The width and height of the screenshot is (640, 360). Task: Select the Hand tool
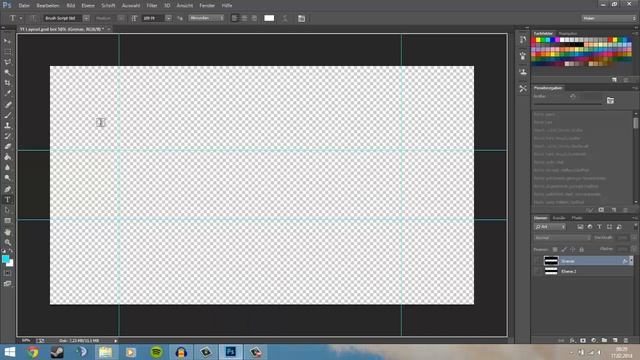pyautogui.click(x=7, y=232)
